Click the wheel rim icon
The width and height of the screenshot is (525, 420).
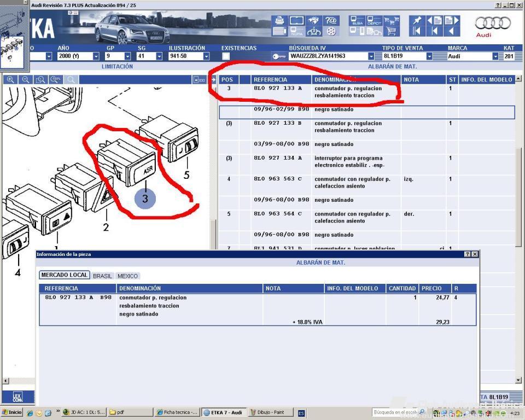[x=331, y=32]
